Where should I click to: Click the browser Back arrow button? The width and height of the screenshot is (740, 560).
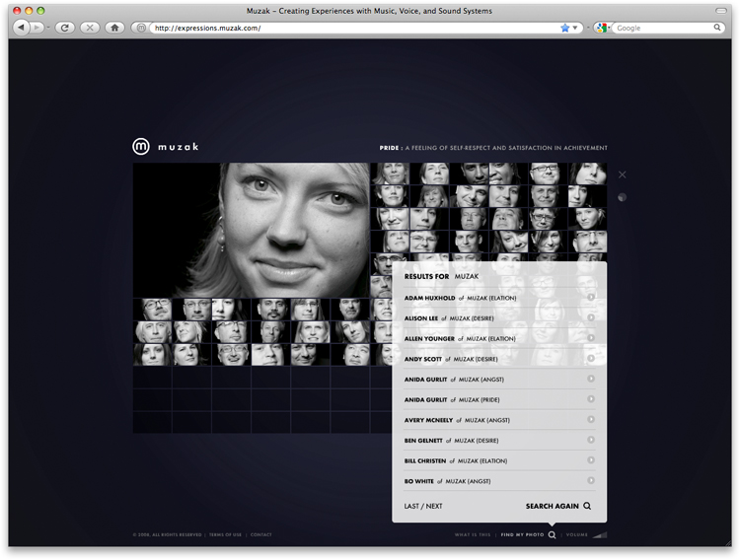(x=22, y=28)
